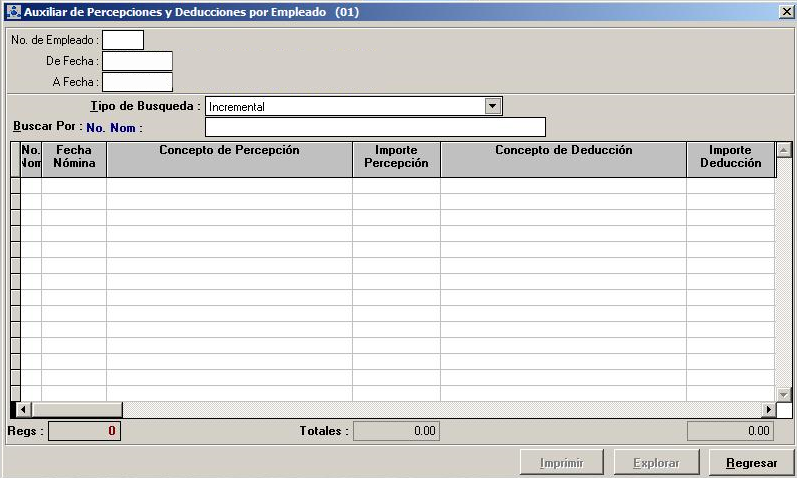
Task: Click the Buscar Por search text box
Action: [x=375, y=127]
